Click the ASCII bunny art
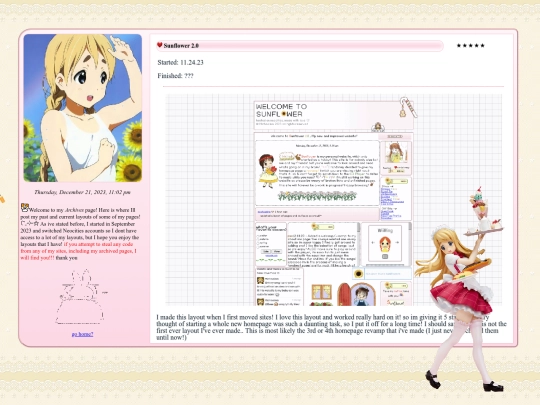 (x=81, y=297)
